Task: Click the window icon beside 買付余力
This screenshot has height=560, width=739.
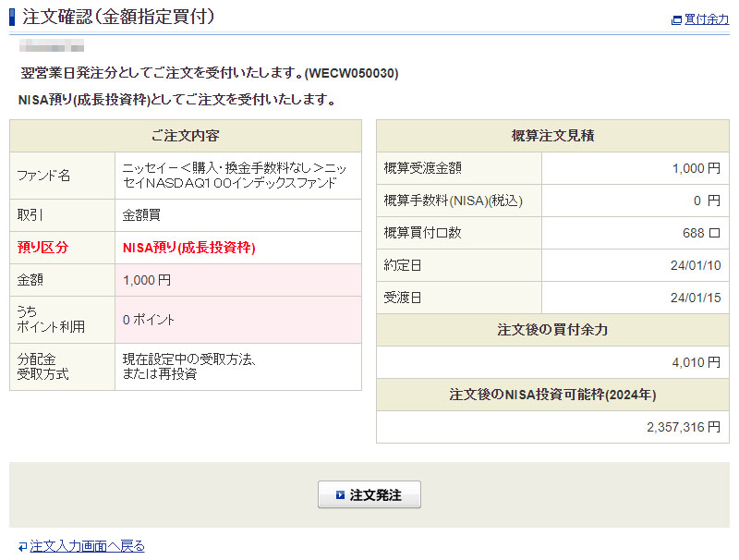Action: point(677,19)
